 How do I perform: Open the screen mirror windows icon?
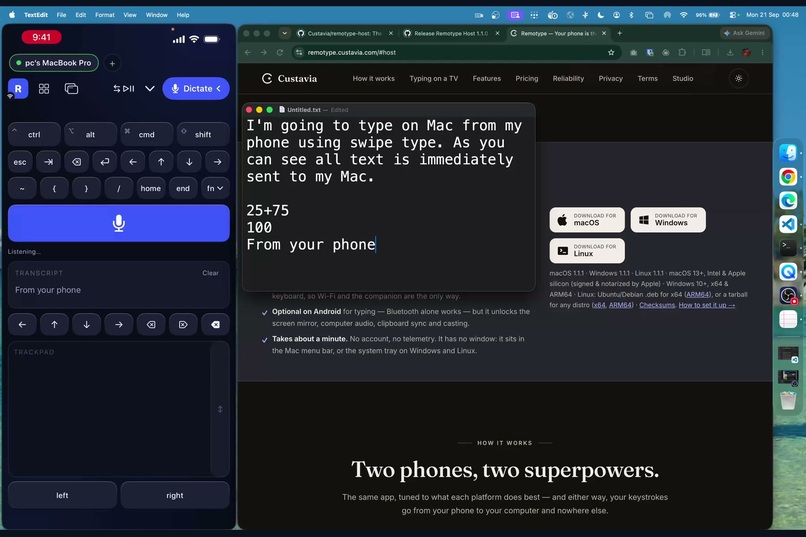[x=71, y=88]
